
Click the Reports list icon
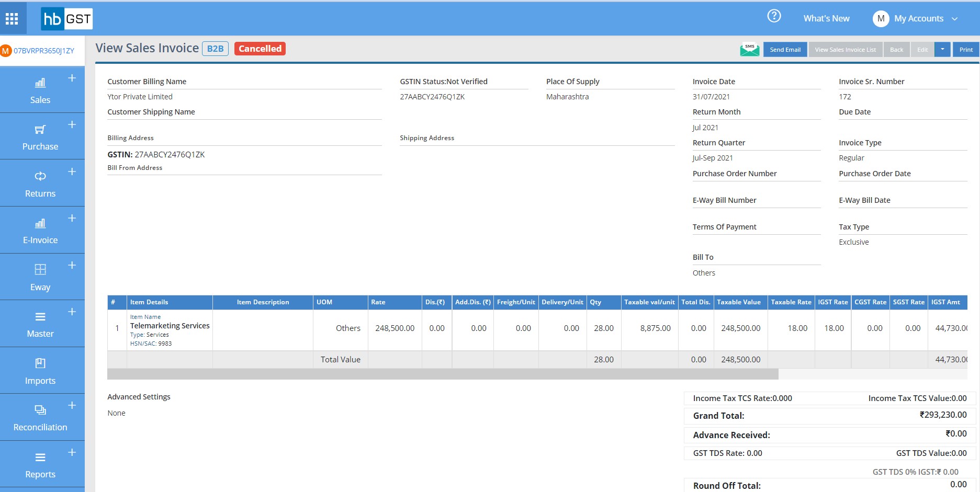(40, 457)
